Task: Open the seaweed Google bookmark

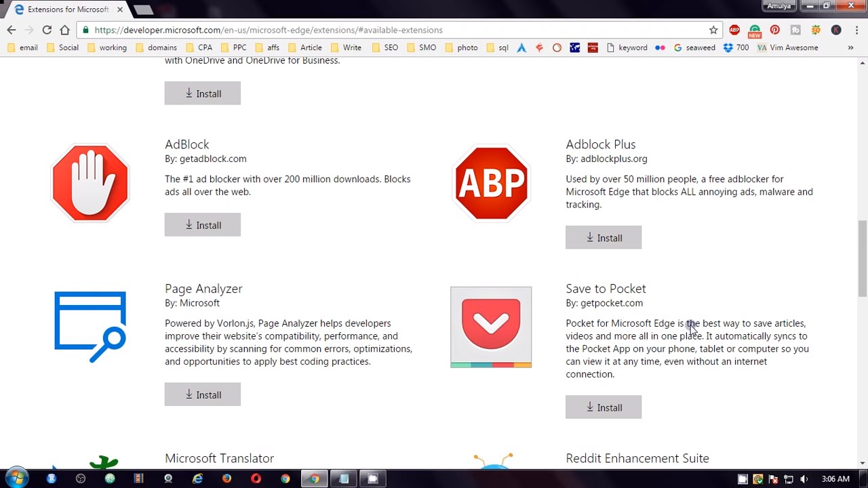Action: [694, 47]
